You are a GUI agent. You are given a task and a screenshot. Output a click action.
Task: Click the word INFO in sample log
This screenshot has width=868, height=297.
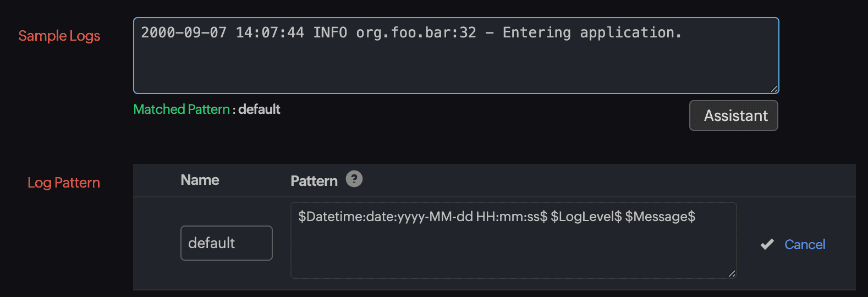click(330, 33)
